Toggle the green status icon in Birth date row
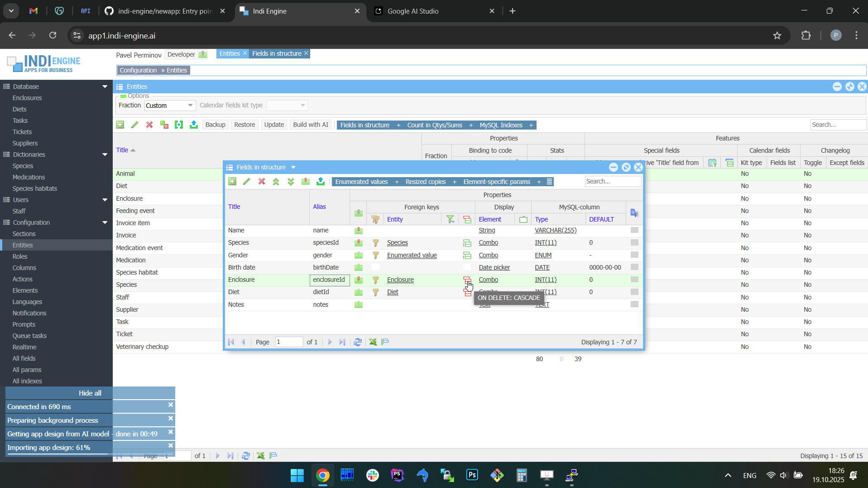 [x=359, y=268]
